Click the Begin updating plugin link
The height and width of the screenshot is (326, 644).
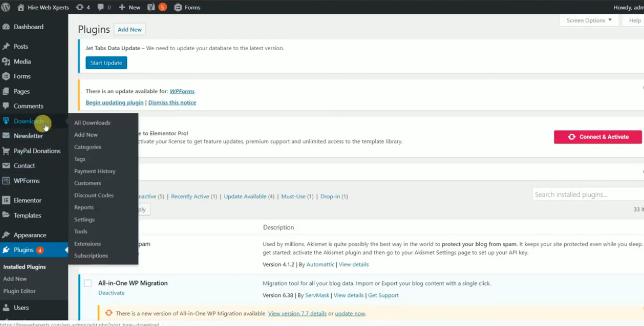coord(115,103)
